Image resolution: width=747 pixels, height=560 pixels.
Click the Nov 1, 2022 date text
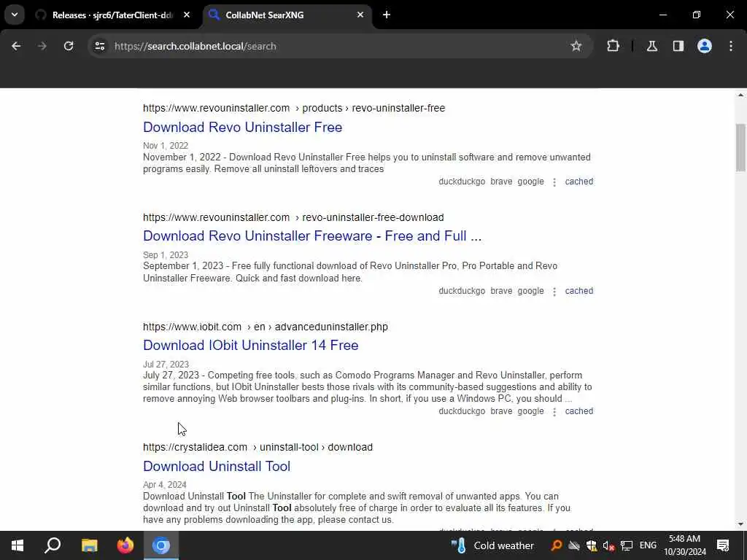pos(166,146)
